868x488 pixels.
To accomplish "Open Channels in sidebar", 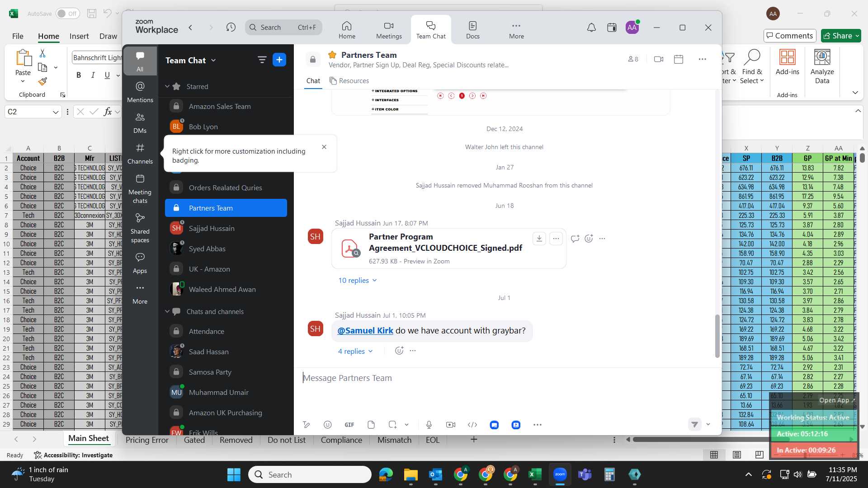I will click(140, 154).
